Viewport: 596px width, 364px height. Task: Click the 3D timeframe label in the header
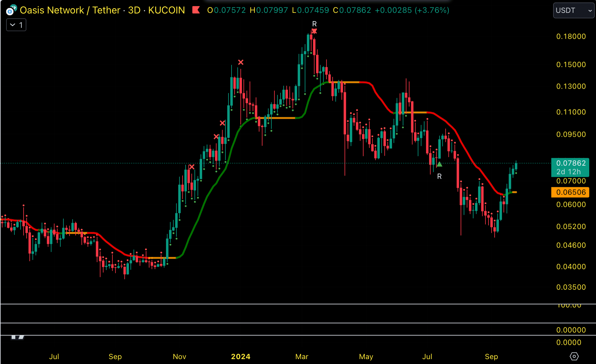click(134, 10)
